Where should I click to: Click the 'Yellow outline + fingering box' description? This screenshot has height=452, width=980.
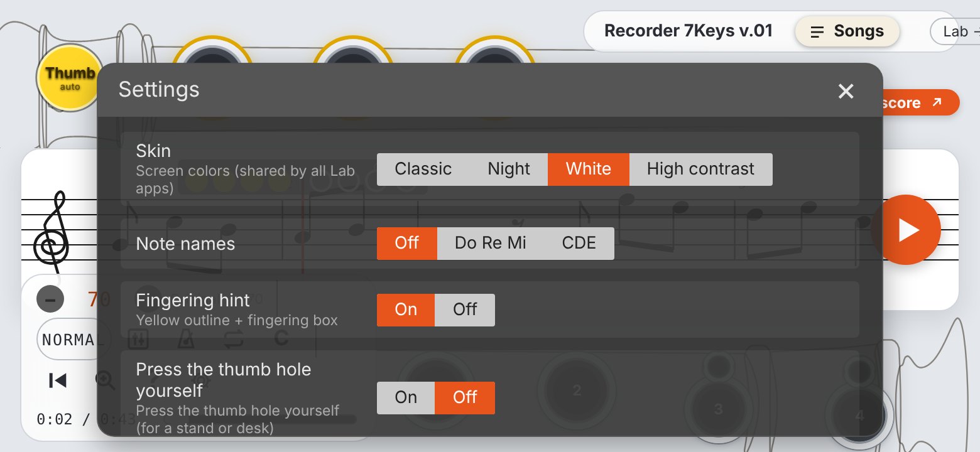click(237, 320)
